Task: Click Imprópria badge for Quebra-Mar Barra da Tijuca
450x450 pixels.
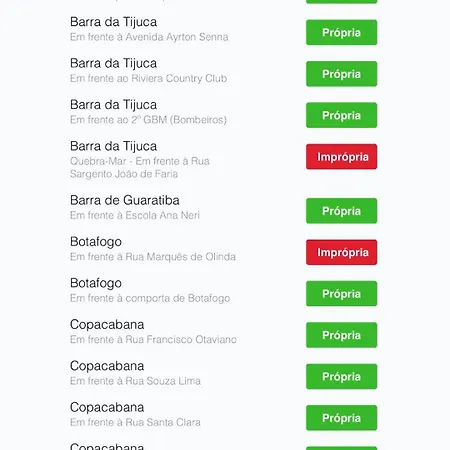Action: click(341, 157)
